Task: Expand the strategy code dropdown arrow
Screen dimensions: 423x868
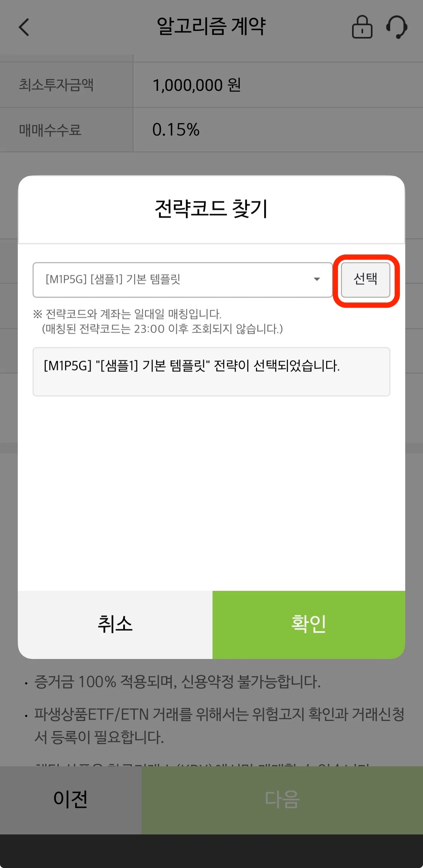Action: point(317,279)
